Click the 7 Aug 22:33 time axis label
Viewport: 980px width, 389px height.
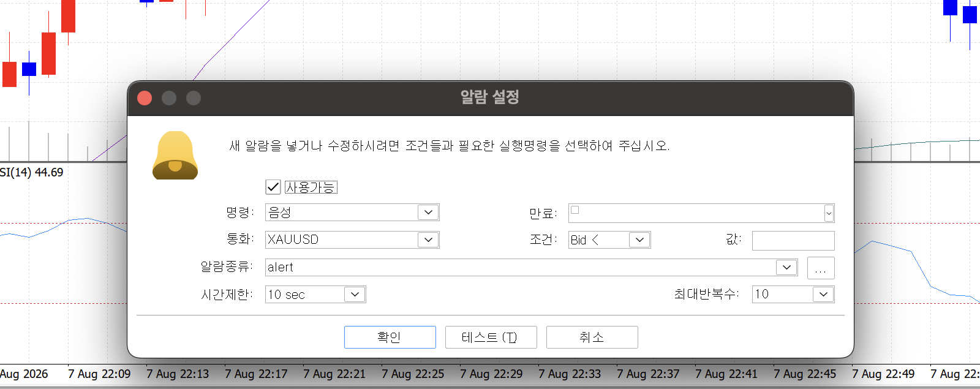pos(570,374)
